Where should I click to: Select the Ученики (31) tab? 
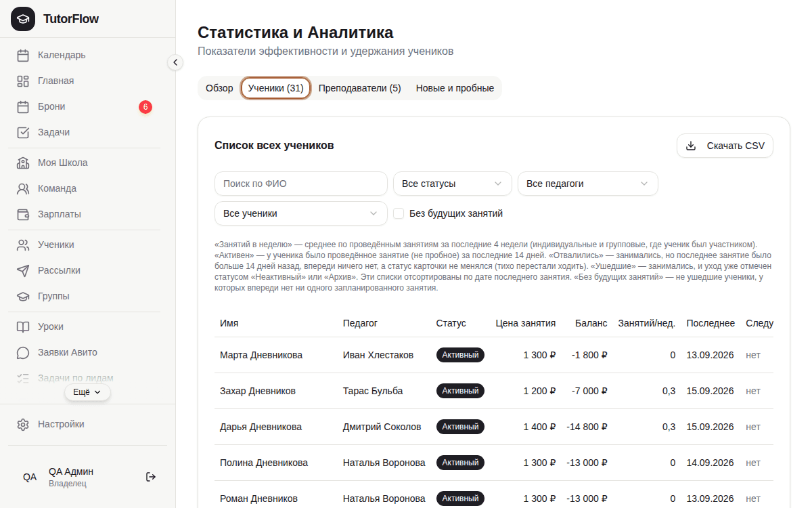[275, 88]
